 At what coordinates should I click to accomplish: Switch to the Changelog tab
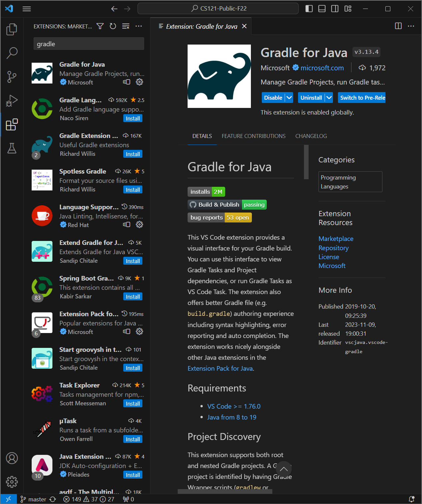(311, 136)
